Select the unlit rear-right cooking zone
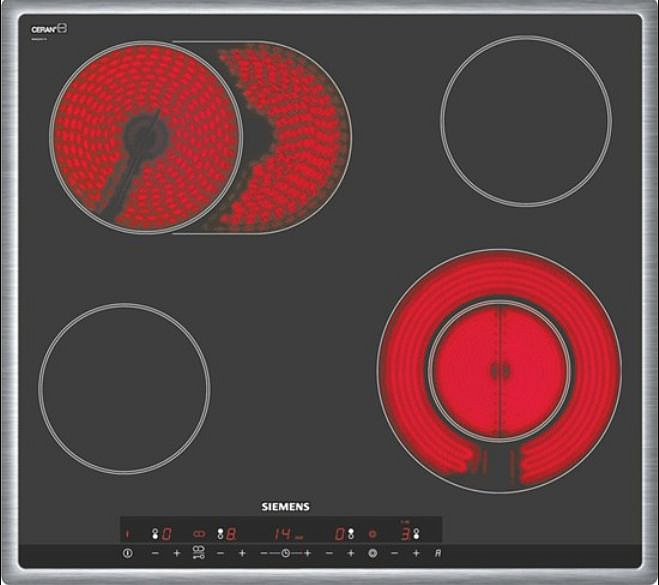 pos(525,121)
